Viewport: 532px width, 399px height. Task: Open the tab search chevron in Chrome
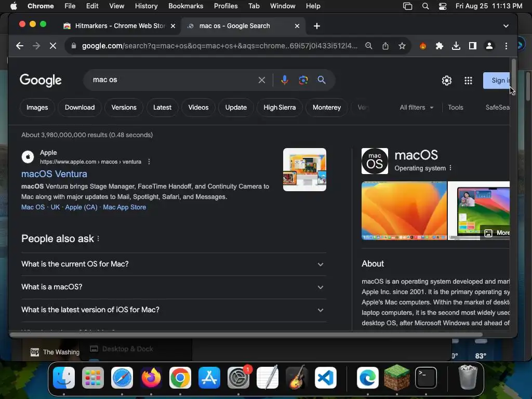point(506,26)
